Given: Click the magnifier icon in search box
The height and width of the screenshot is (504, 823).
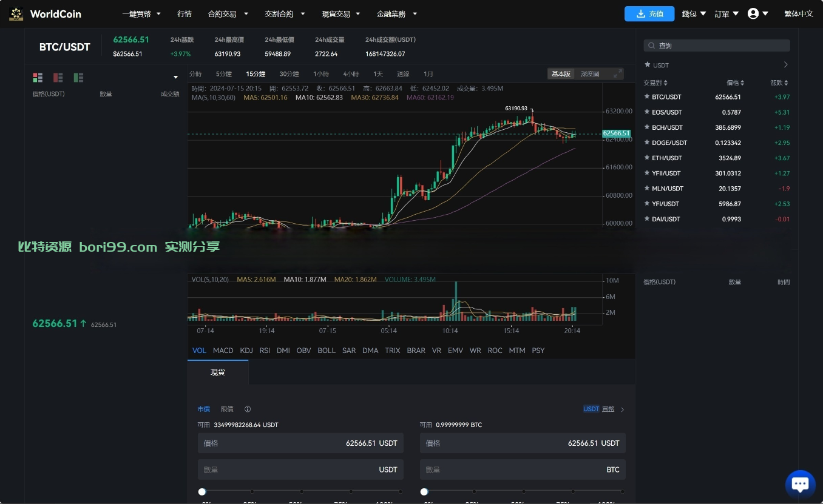Looking at the screenshot, I should click(x=652, y=45).
